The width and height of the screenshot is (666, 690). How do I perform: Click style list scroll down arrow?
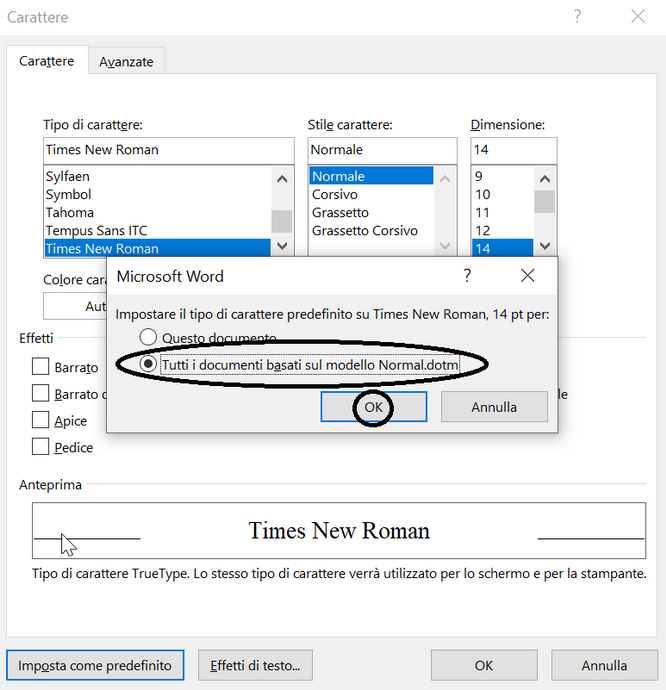click(445, 245)
